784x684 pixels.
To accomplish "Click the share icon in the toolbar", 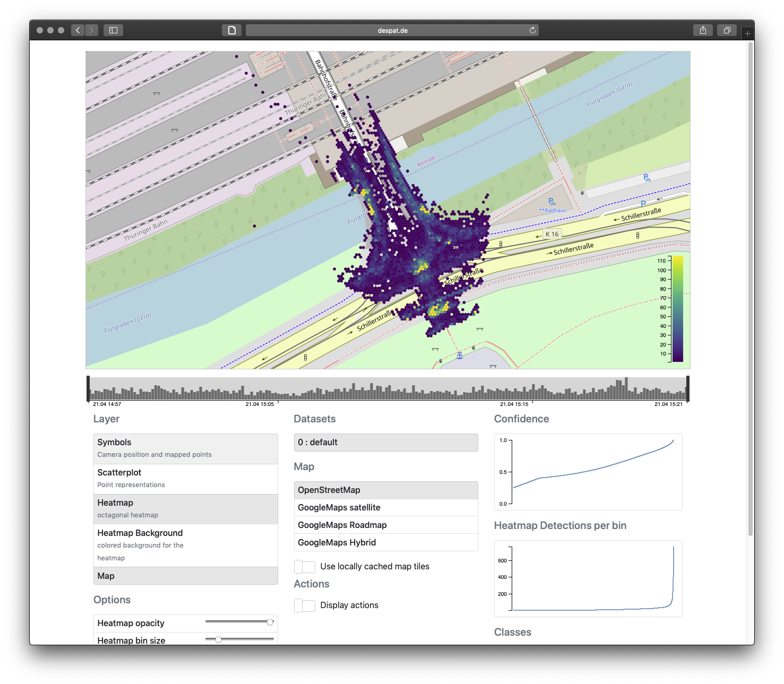I will (x=703, y=30).
